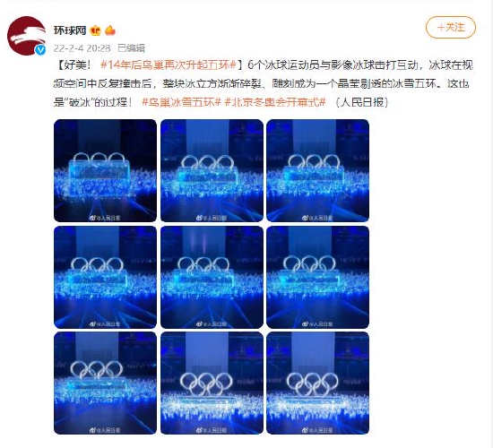Open center photo with pink light beam
This screenshot has width=493, height=448.
coord(212,277)
